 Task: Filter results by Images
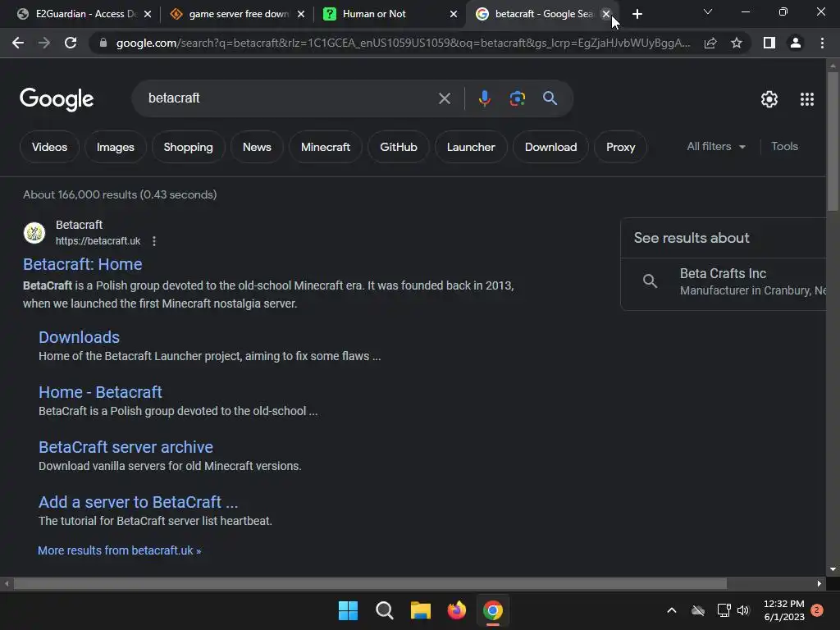coord(115,147)
